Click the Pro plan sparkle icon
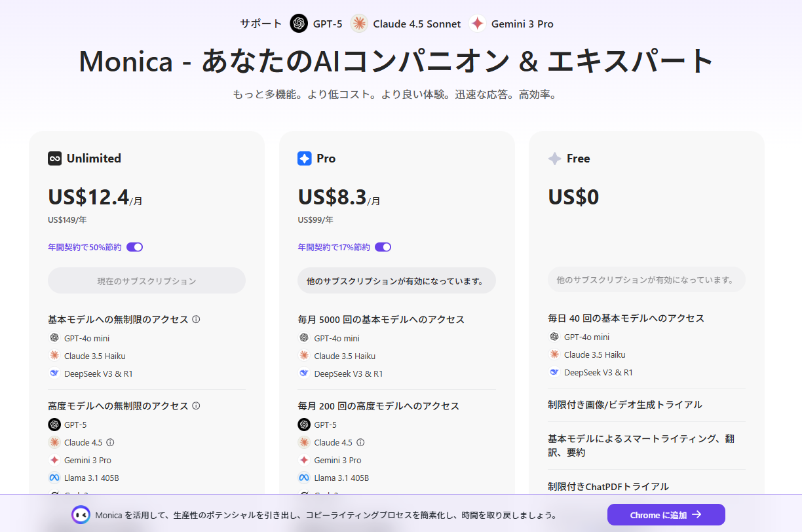 [x=305, y=159]
